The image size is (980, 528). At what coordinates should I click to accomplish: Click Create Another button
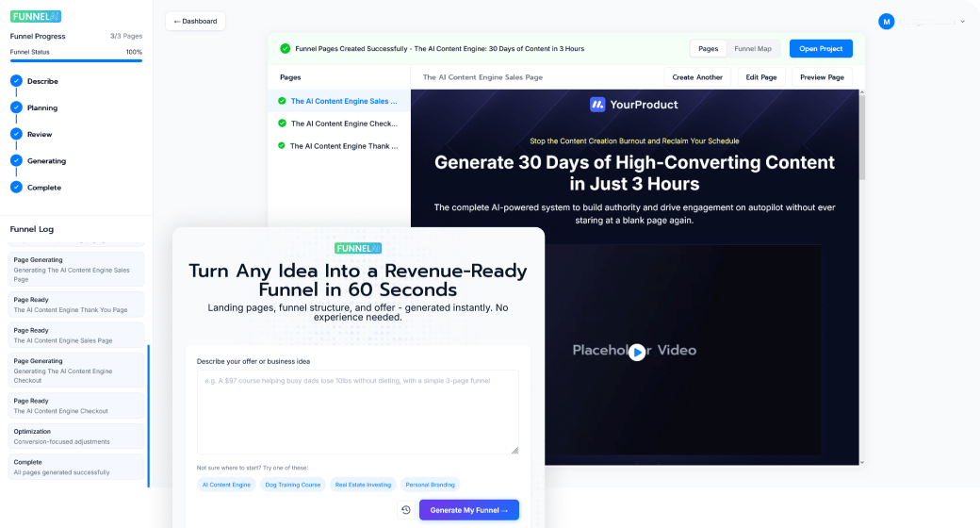(x=697, y=77)
